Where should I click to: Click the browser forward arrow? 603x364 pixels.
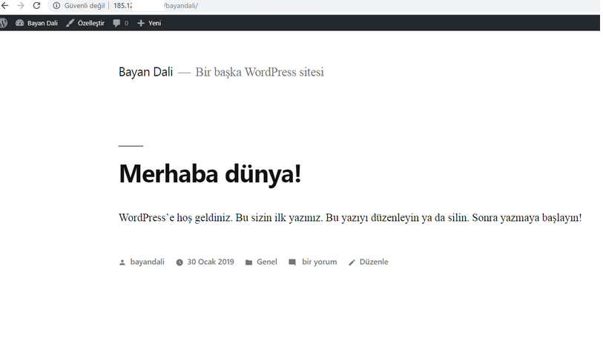pyautogui.click(x=20, y=5)
